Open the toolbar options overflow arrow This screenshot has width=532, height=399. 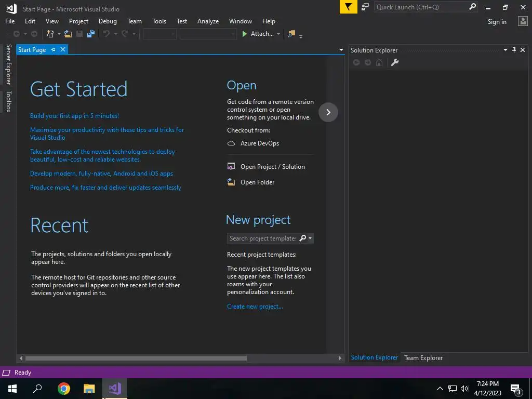pyautogui.click(x=301, y=36)
